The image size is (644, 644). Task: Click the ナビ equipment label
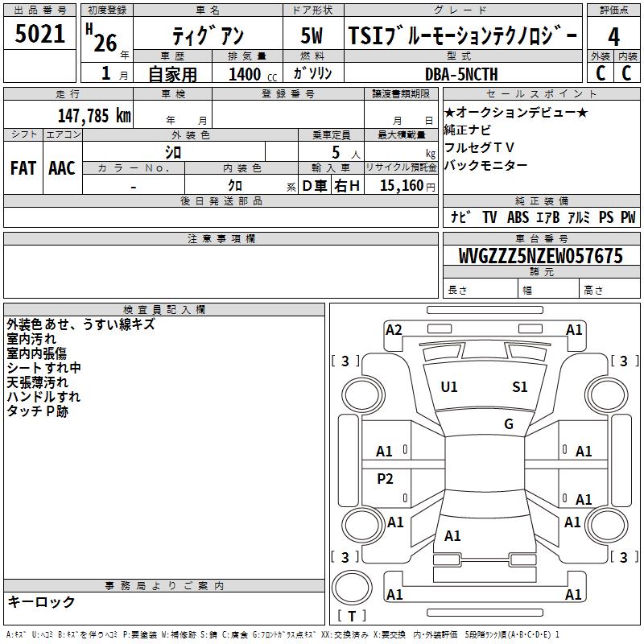point(460,217)
